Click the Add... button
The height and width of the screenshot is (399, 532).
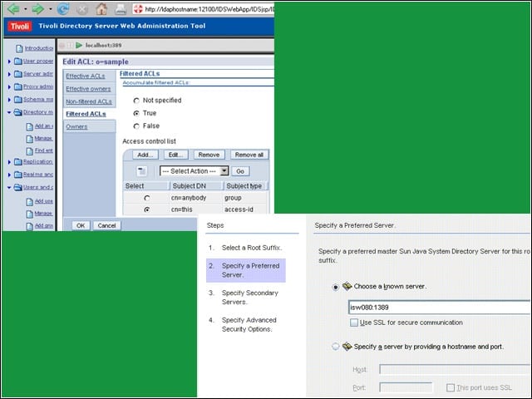[x=145, y=155]
